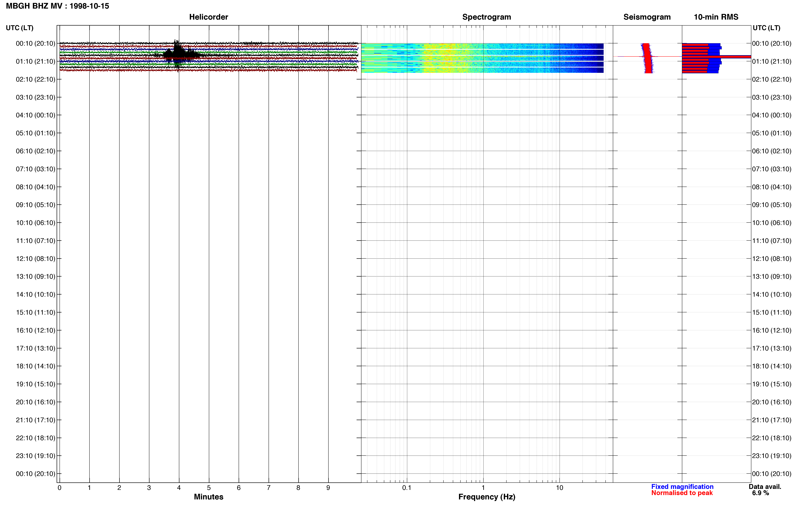Click left time label '00:10 (20:10)' at top
Image resolution: width=812 pixels, height=508 pixels.
[x=36, y=43]
